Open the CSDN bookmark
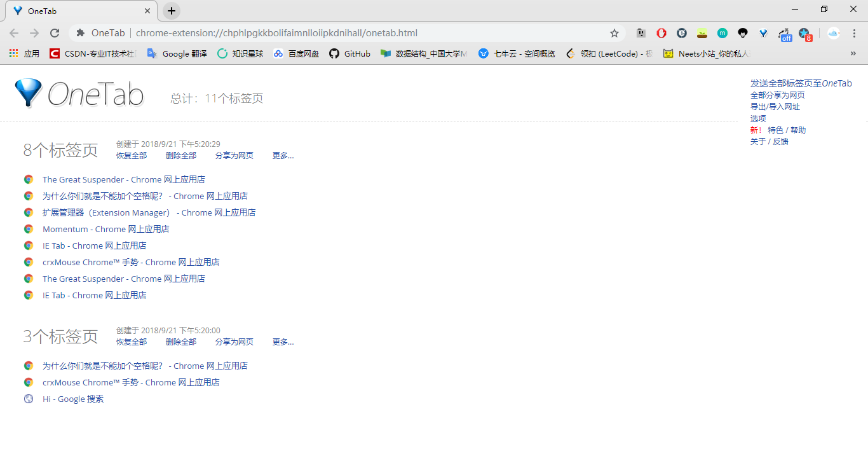 click(93, 54)
